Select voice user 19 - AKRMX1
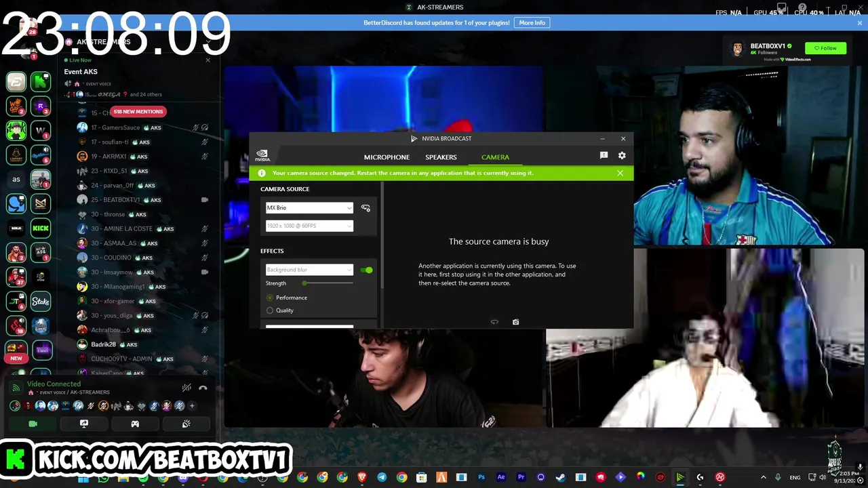This screenshot has height=488, width=868. point(141,157)
